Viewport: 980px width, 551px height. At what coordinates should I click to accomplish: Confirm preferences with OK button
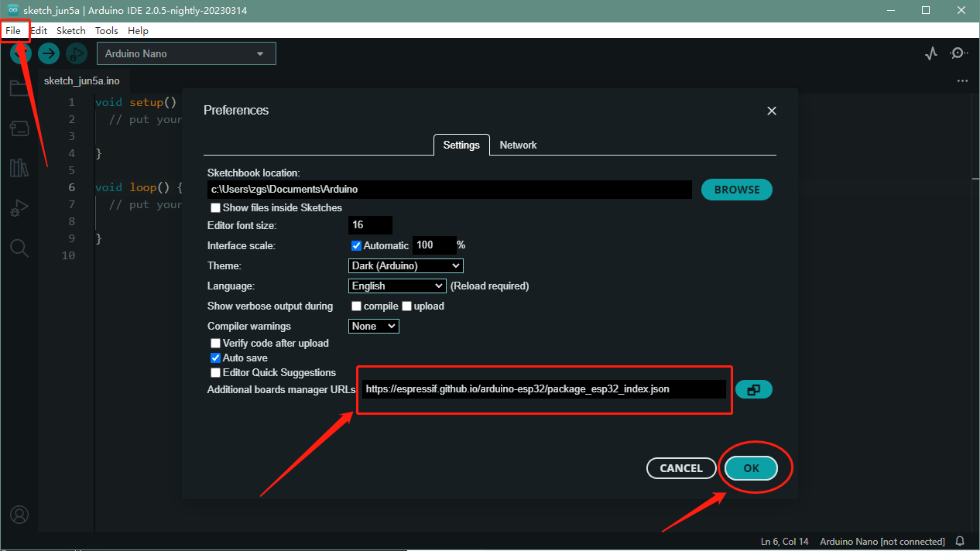point(751,468)
